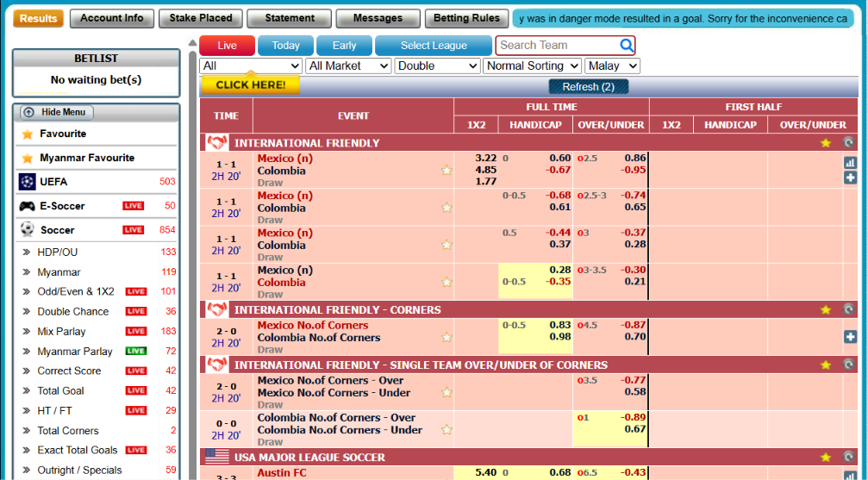Click the Results button
The height and width of the screenshot is (480, 868).
click(38, 18)
